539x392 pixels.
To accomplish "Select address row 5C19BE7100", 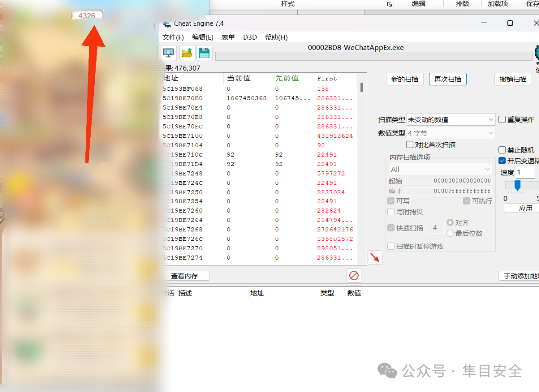I will coord(260,136).
